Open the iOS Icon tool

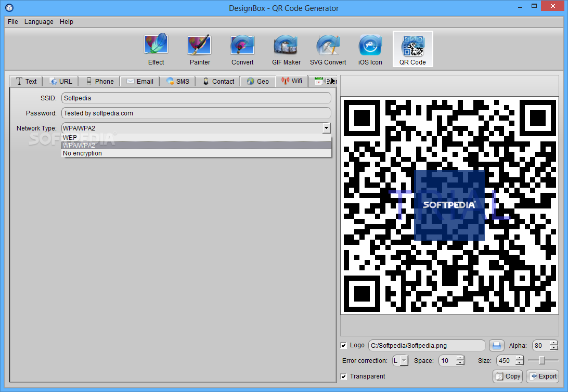point(370,49)
